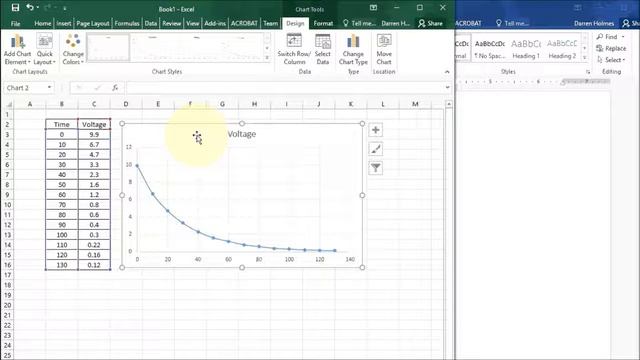Image resolution: width=640 pixels, height=360 pixels.
Task: Open Add Chart Element menu
Action: (x=17, y=49)
